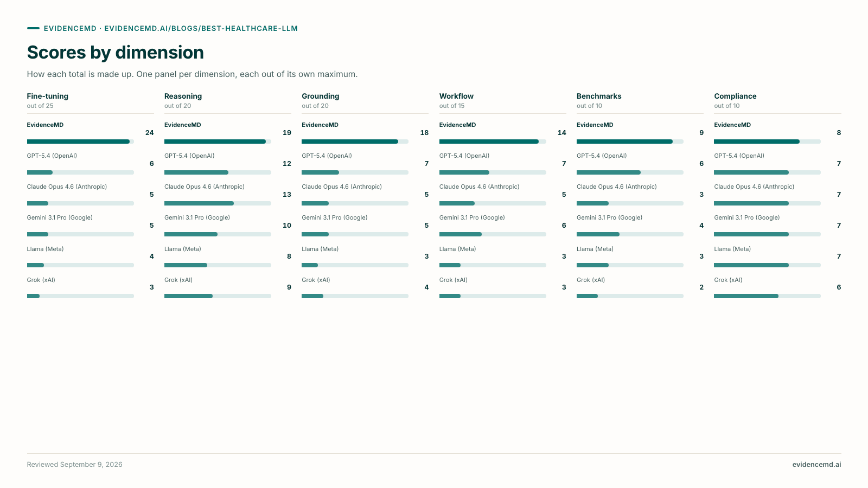Click the 'out of 25' subtitle
Image resolution: width=868 pixels, height=488 pixels.
click(40, 106)
